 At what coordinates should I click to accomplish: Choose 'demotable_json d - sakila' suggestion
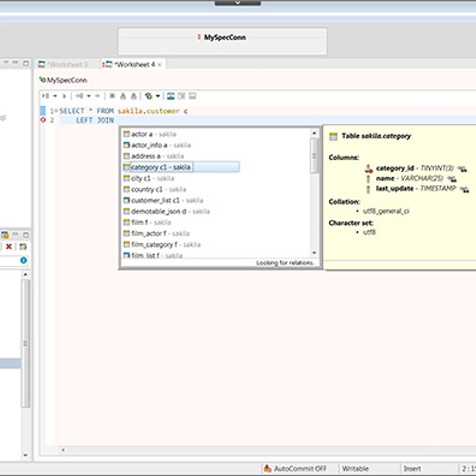click(167, 211)
